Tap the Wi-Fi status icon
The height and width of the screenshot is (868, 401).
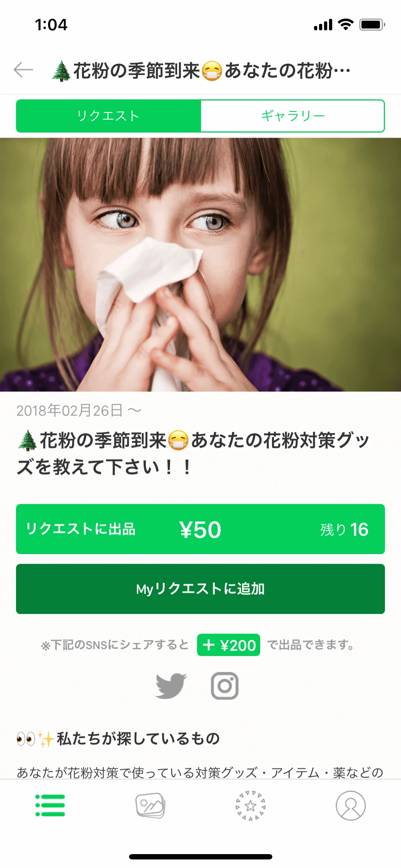click(345, 25)
